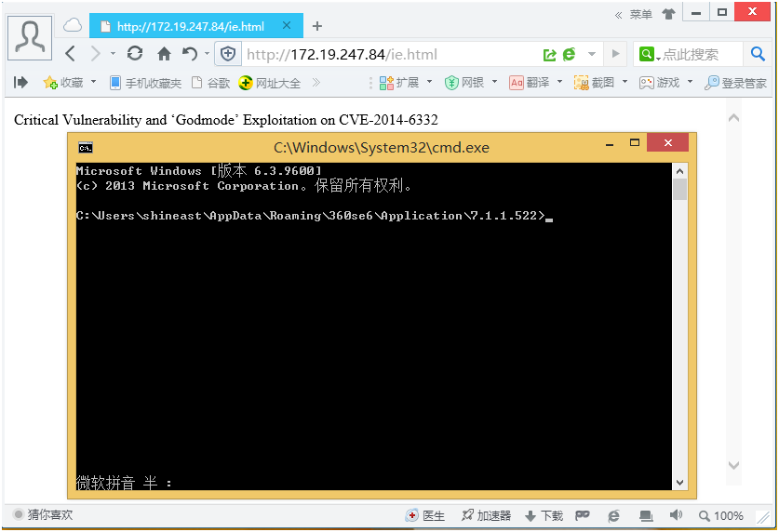779x532 pixels.
Task: Switch to the 172.19.247.84/ie.html tab
Action: 191,26
